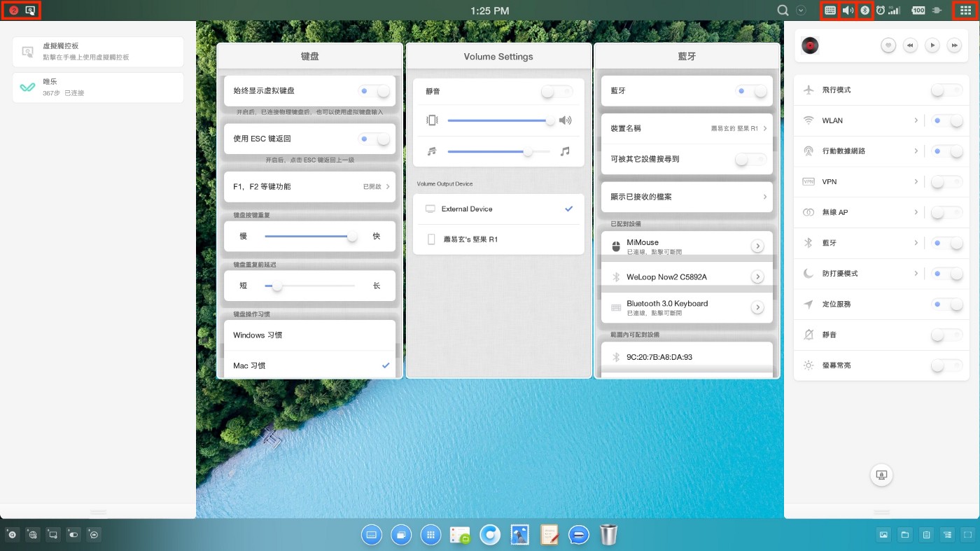The width and height of the screenshot is (980, 551).
Task: Open the 裝置名稱 device name row
Action: pyautogui.click(x=686, y=129)
